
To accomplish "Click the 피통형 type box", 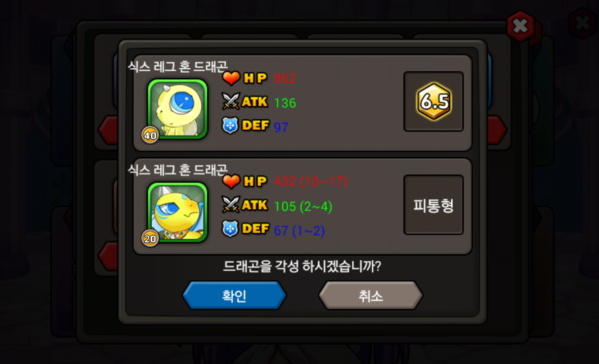I will [434, 205].
